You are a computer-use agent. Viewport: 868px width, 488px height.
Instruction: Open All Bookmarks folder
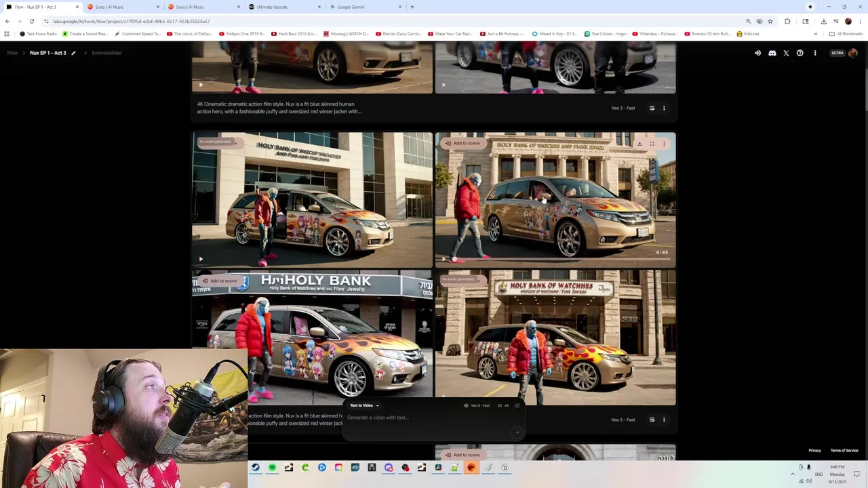point(845,33)
